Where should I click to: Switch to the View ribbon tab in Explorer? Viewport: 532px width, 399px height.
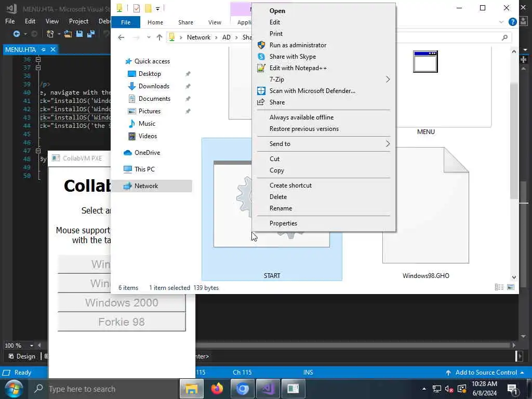pos(215,22)
